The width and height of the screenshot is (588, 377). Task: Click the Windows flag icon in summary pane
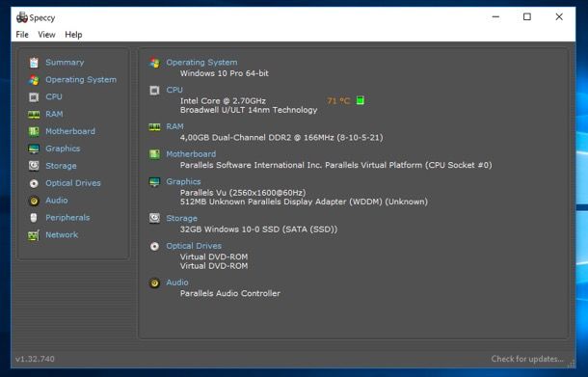click(154, 63)
